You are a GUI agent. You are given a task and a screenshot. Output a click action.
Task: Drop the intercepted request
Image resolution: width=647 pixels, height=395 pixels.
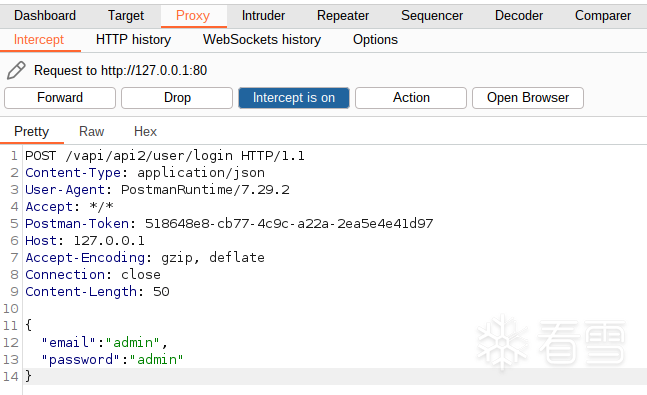point(177,98)
